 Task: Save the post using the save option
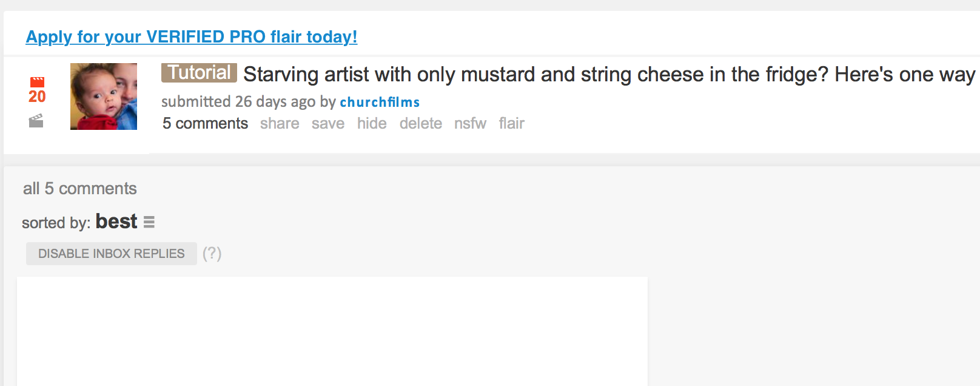328,123
